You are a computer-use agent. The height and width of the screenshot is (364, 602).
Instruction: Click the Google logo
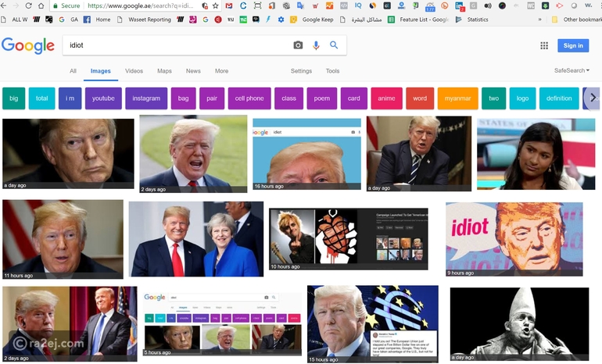pos(28,45)
